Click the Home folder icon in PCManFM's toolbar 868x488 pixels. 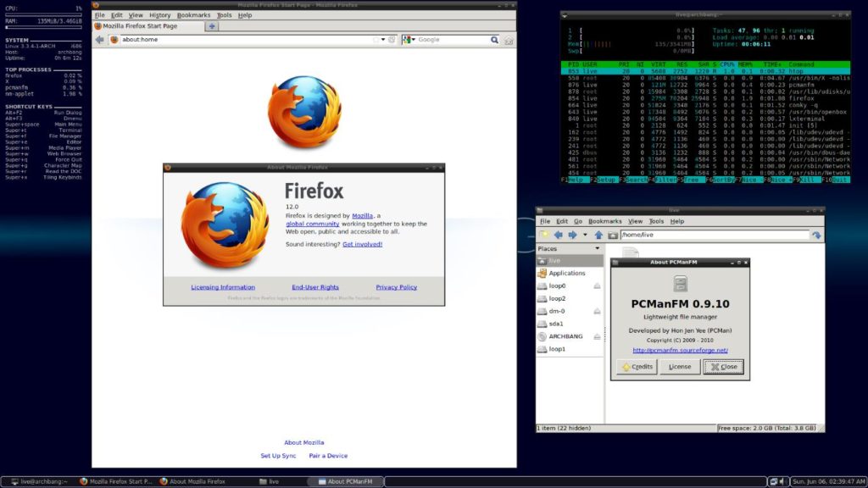(x=612, y=235)
